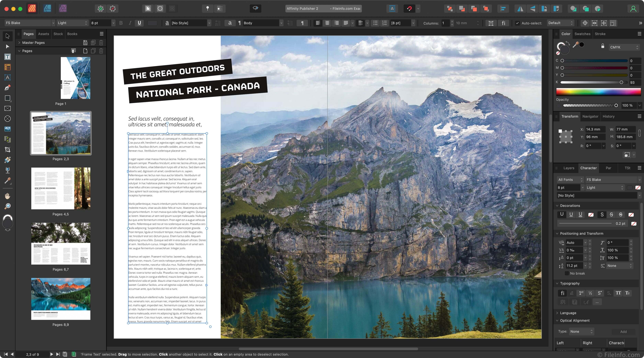Toggle standard ligatures in Typography

562,293
